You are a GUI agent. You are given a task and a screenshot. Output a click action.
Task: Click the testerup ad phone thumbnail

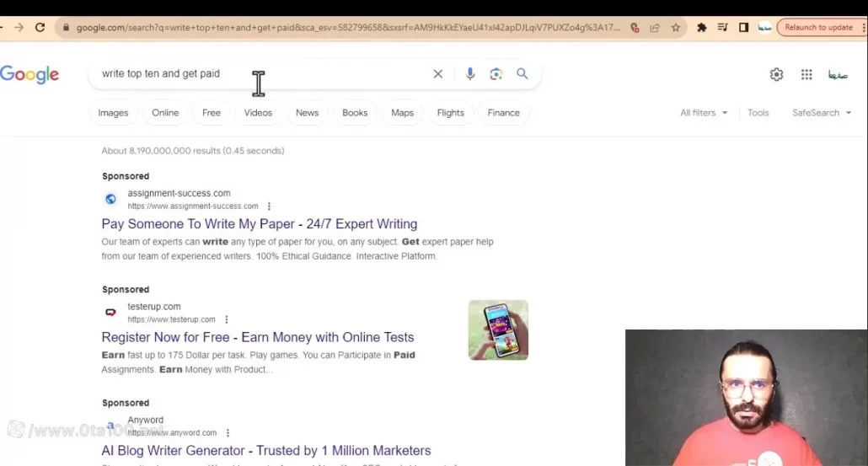click(498, 330)
